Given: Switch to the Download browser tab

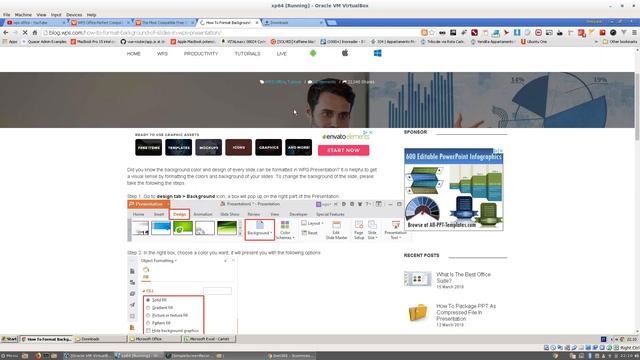Looking at the screenshot, I should pos(294,22).
